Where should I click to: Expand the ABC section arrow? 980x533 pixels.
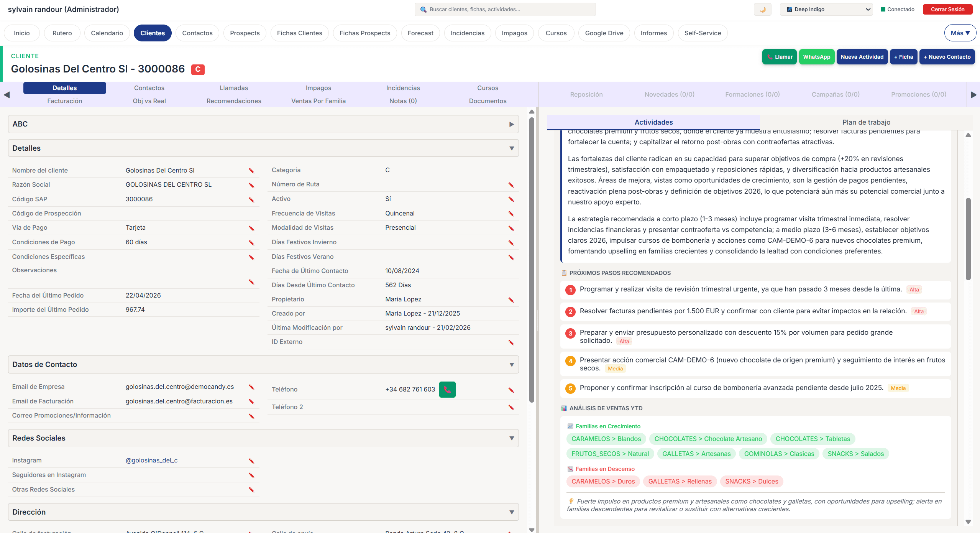coord(511,124)
